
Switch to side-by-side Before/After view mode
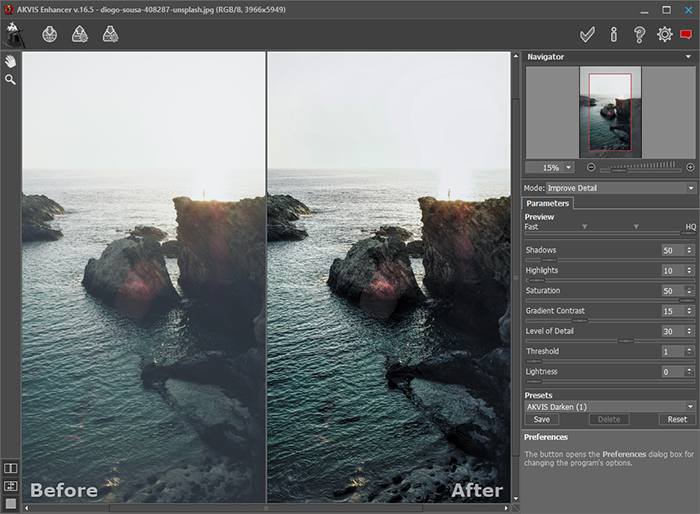(10, 468)
